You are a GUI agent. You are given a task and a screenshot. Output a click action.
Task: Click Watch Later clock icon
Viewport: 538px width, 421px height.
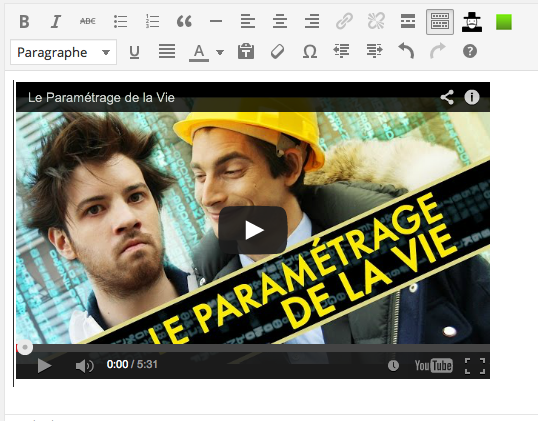pos(393,365)
